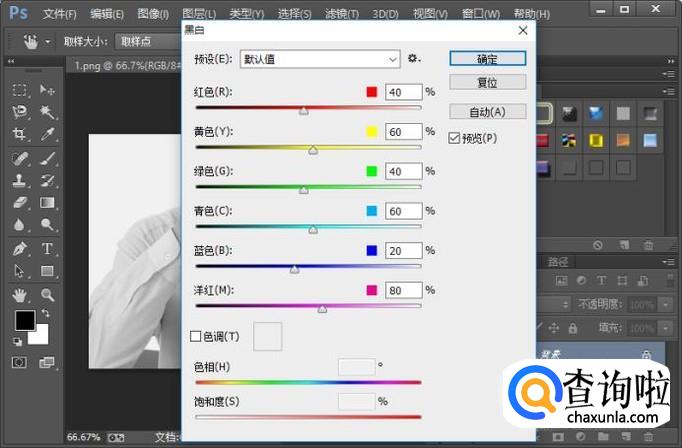Click the 复位 reset button
This screenshot has height=448, width=682.
(x=488, y=82)
